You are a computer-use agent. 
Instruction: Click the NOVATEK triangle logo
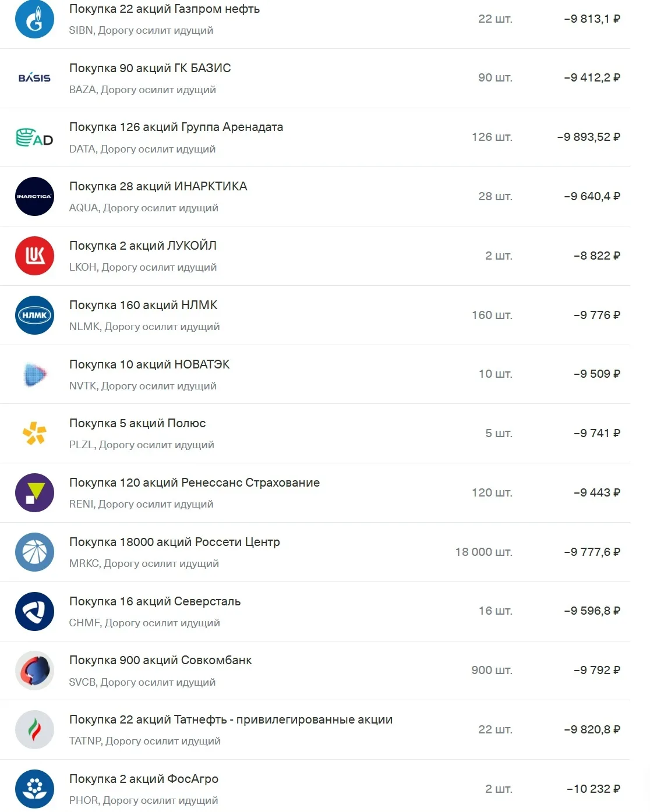[34, 374]
